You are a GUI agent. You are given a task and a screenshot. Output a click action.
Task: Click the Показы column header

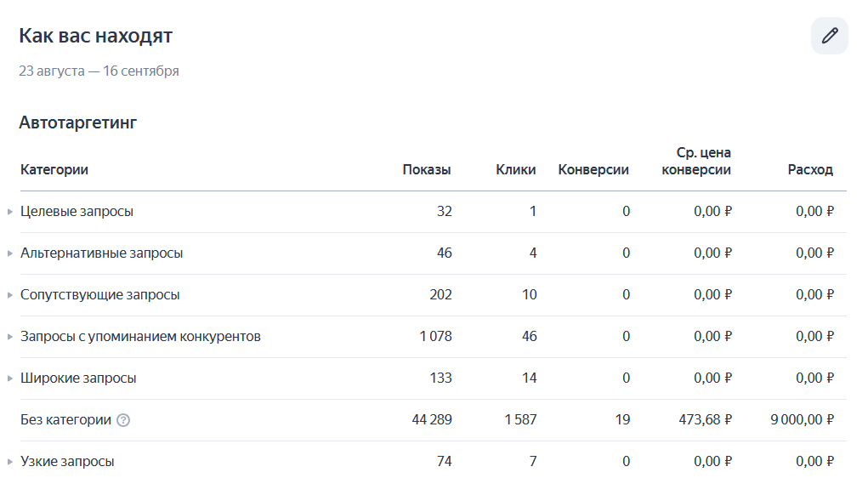(427, 169)
